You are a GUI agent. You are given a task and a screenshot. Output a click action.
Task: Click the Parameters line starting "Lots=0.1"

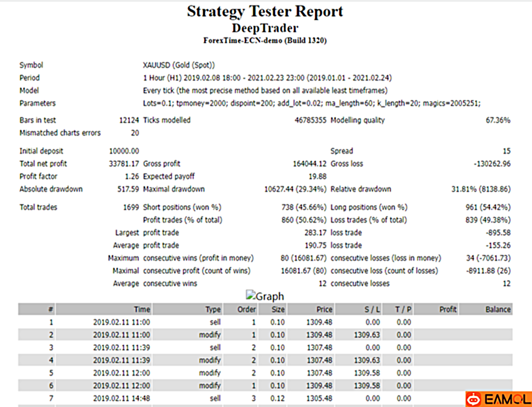[x=312, y=103]
